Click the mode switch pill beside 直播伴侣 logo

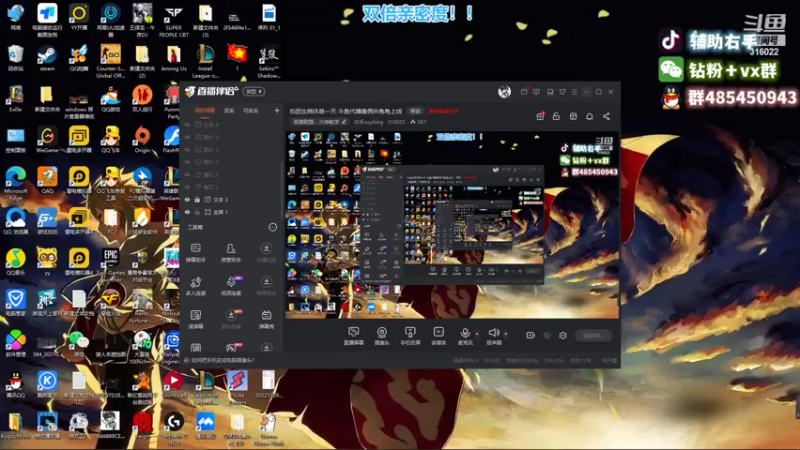tap(254, 91)
